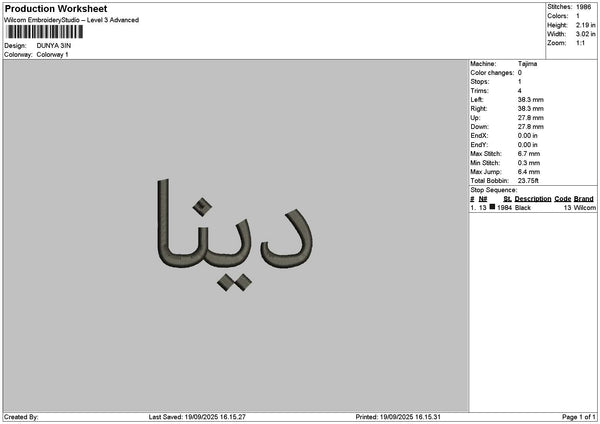Click the embroidered Arabic design preview

coord(235,235)
